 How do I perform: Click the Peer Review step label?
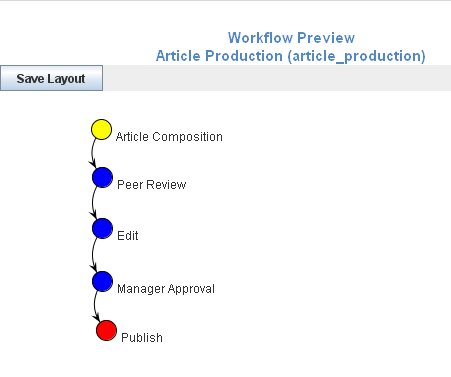(x=152, y=184)
